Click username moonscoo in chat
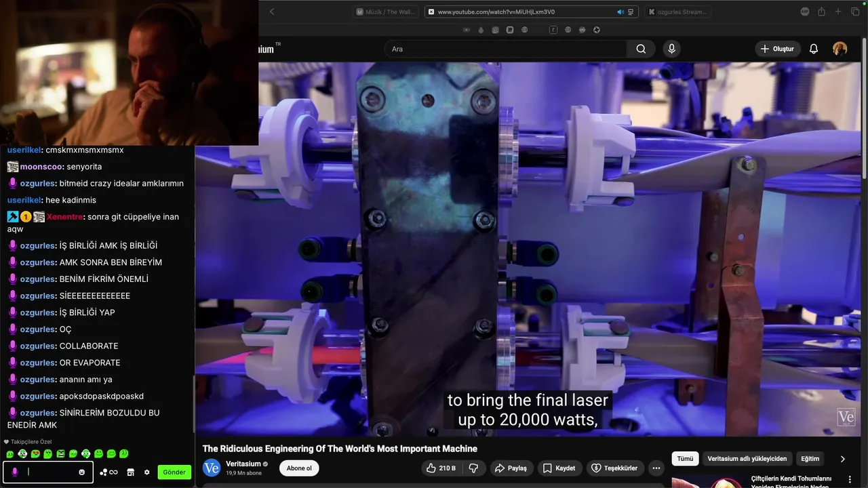Screen dimensions: 868x488 pos(41,167)
